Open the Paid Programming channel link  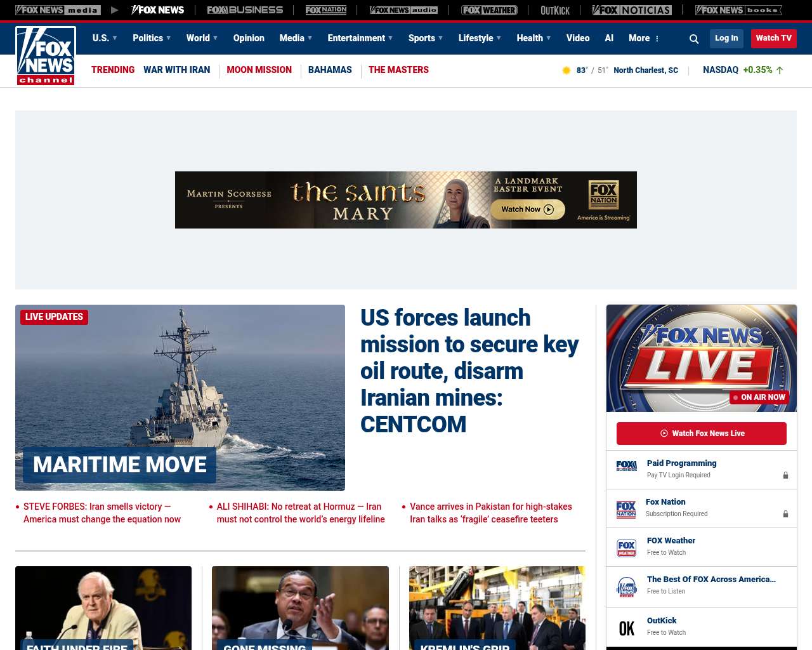[x=681, y=463]
